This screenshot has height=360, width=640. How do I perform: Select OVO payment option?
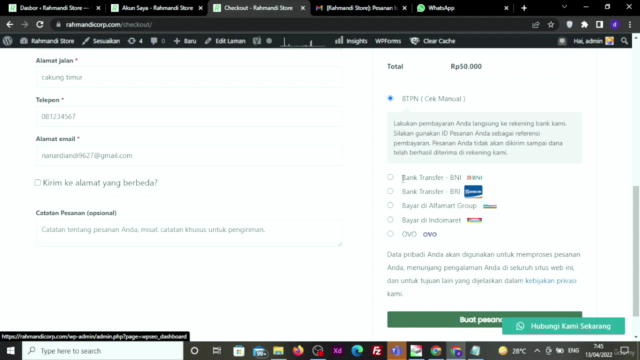click(390, 234)
